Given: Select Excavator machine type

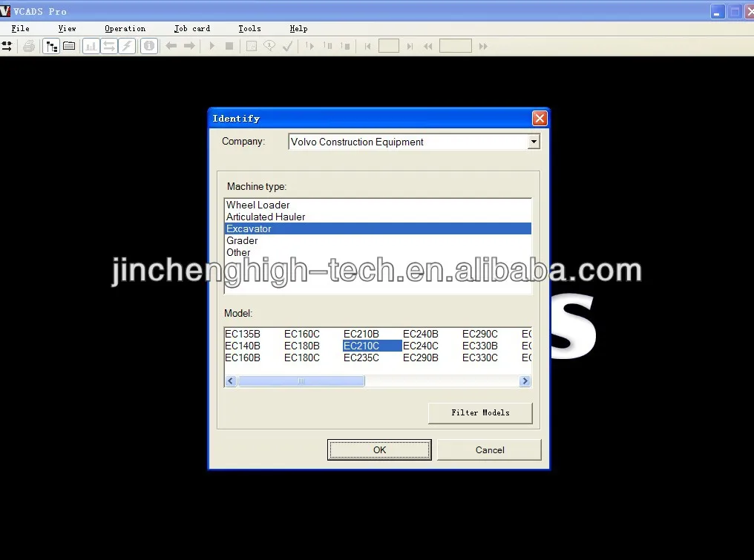Looking at the screenshot, I should [x=378, y=228].
